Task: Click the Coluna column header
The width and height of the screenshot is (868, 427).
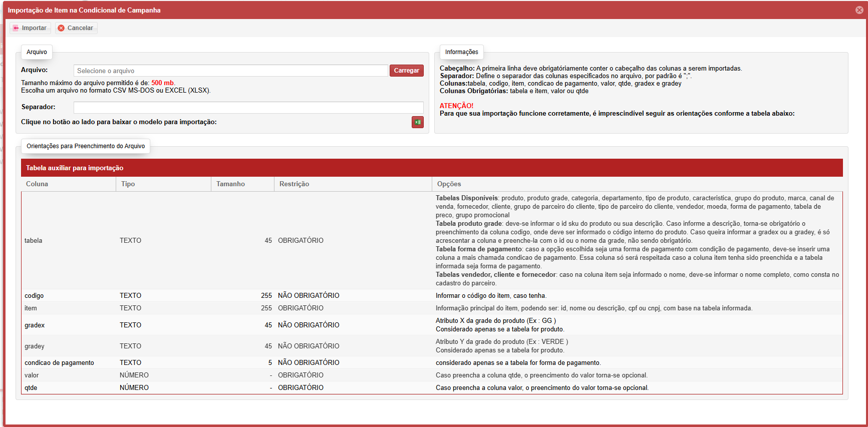Action: click(37, 184)
